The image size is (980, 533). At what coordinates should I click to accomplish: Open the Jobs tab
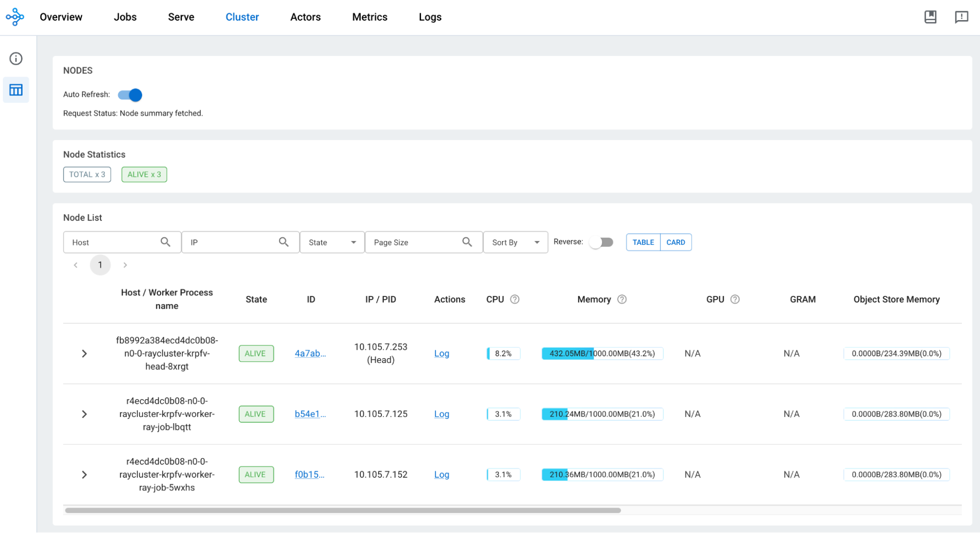click(x=125, y=17)
